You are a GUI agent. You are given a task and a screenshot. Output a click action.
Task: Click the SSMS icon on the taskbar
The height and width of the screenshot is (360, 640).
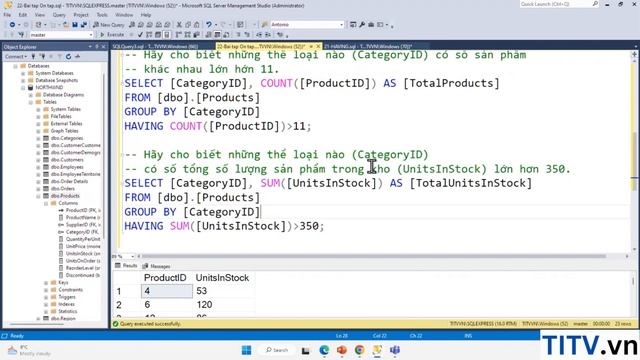tap(377, 350)
